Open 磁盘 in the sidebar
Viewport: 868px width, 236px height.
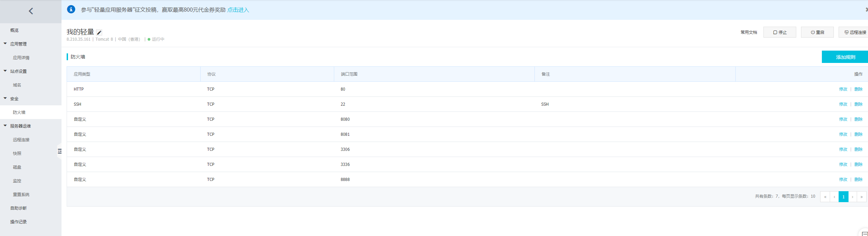pos(17,167)
